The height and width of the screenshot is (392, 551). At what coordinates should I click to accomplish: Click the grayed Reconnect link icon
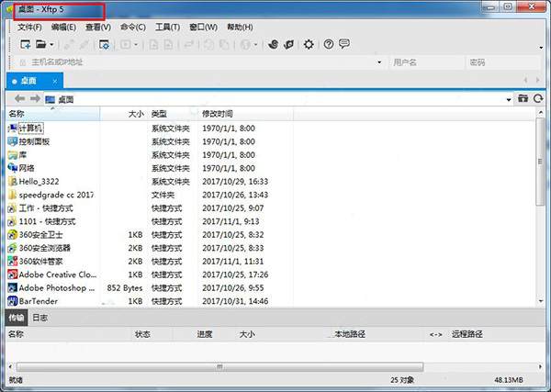click(69, 44)
